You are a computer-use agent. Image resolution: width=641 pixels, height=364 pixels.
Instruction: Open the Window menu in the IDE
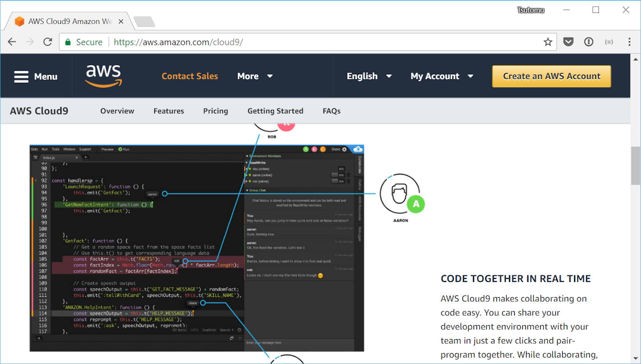pos(69,149)
